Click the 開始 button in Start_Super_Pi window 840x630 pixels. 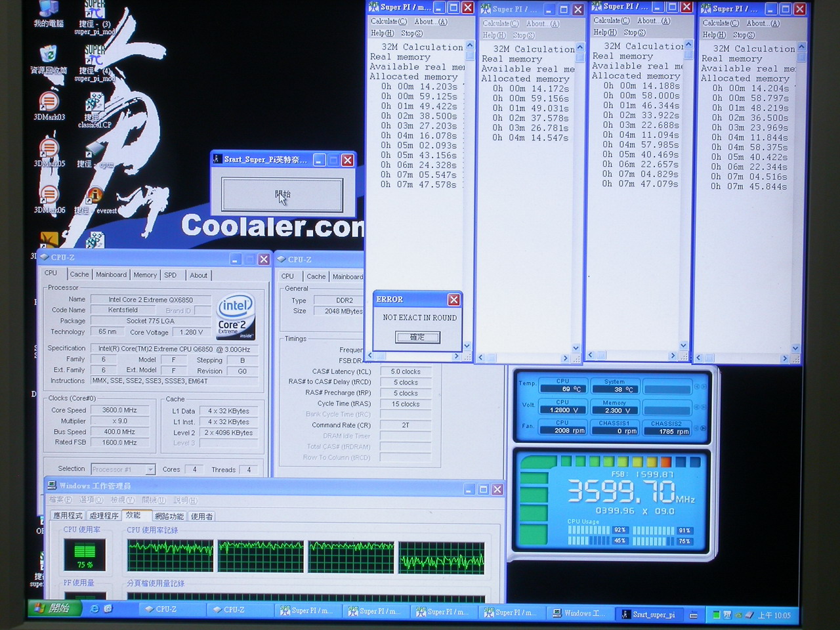pyautogui.click(x=282, y=194)
